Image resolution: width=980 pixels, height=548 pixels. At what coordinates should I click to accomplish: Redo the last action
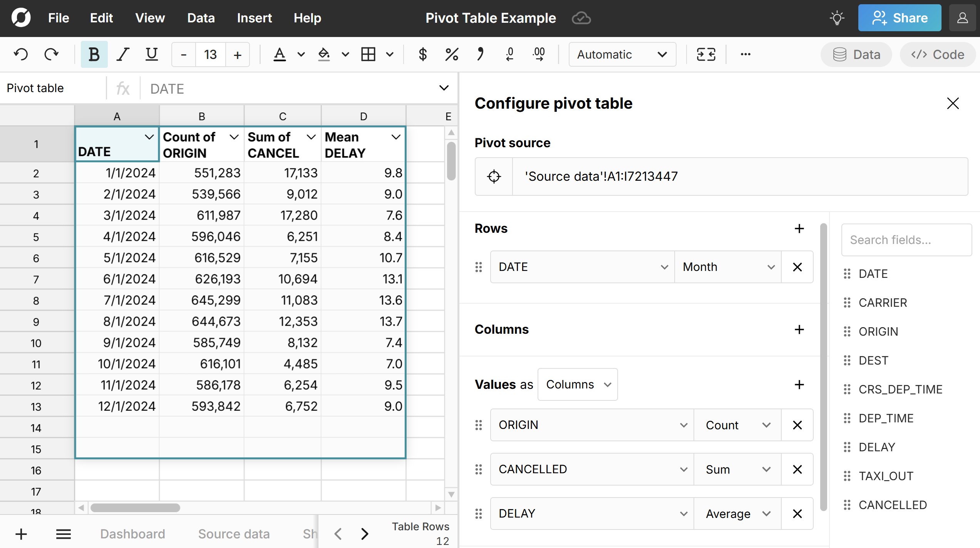point(51,54)
